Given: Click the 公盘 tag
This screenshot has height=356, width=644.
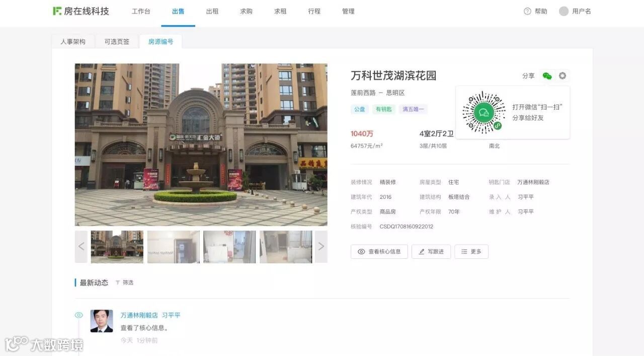Looking at the screenshot, I should coord(360,109).
